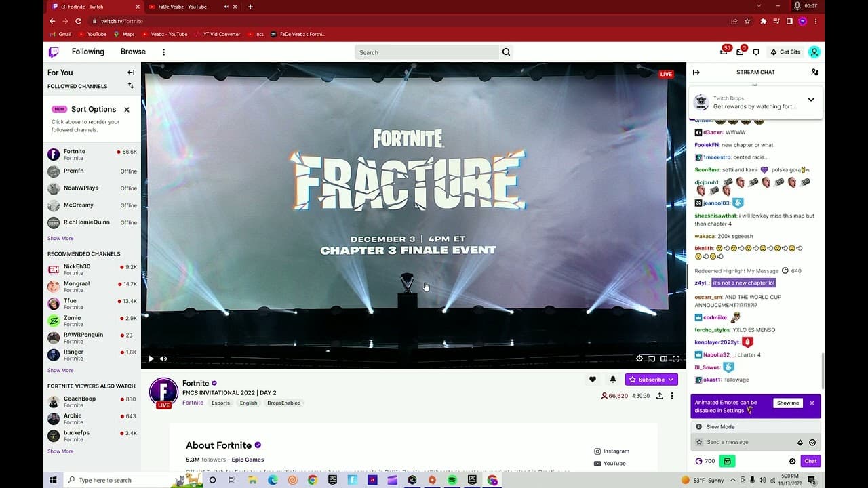This screenshot has height=488, width=868.
Task: Select the Fortnite followed channel
Action: [92, 155]
